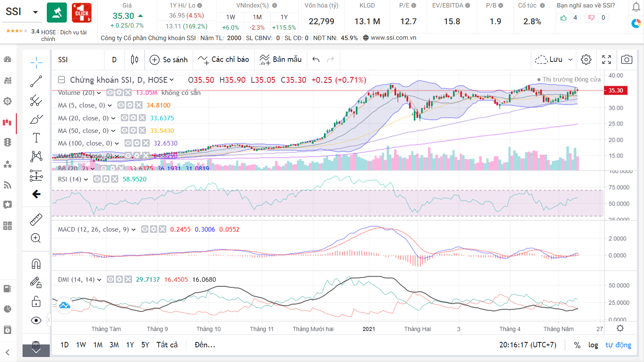Undo the last chart action
The image size is (644, 362).
point(316,60)
